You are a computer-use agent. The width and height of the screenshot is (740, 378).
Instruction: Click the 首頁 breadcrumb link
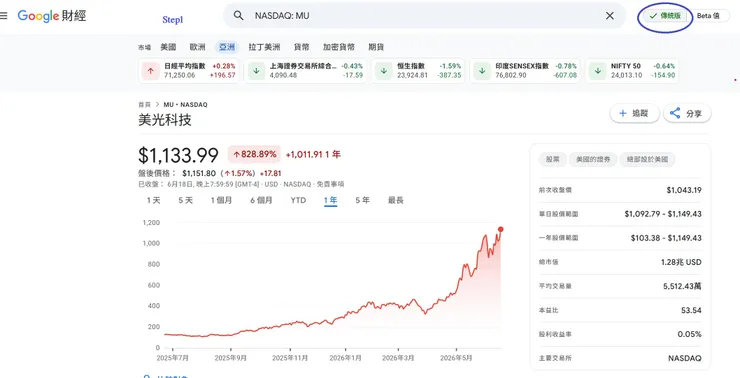144,105
